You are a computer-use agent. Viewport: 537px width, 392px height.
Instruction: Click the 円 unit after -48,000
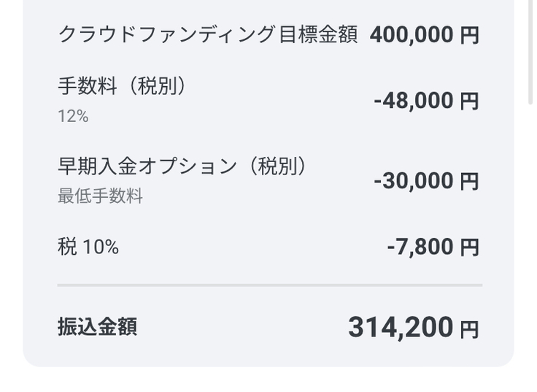pos(469,101)
